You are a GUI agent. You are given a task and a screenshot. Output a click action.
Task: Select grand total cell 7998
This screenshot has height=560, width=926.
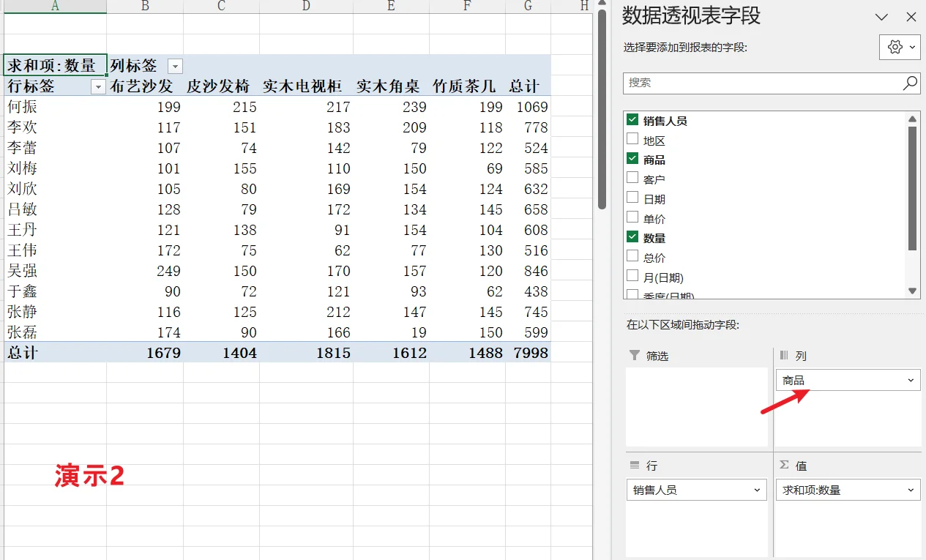[528, 353]
